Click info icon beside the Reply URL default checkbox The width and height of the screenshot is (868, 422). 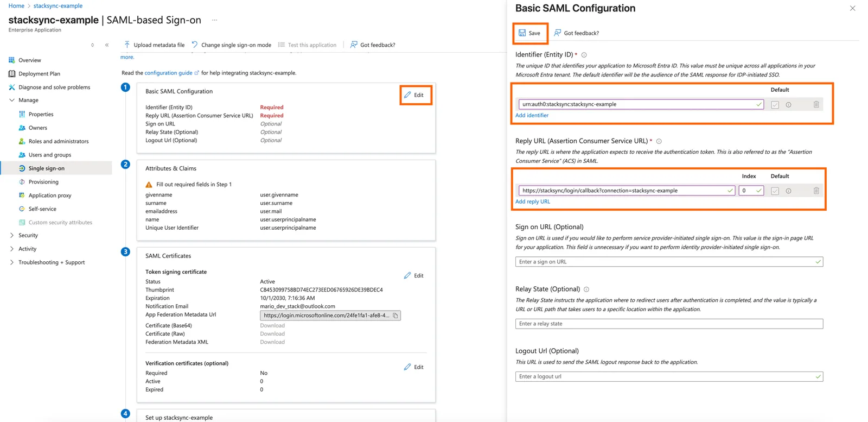click(788, 191)
